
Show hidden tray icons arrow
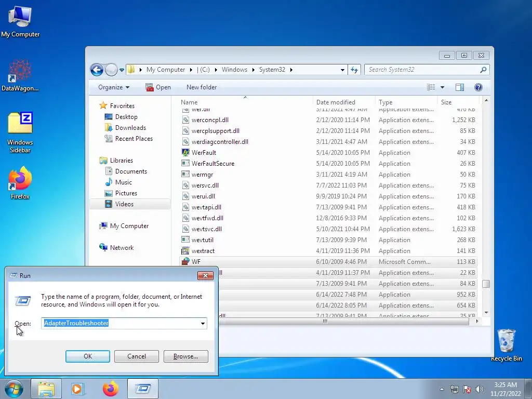(x=442, y=389)
